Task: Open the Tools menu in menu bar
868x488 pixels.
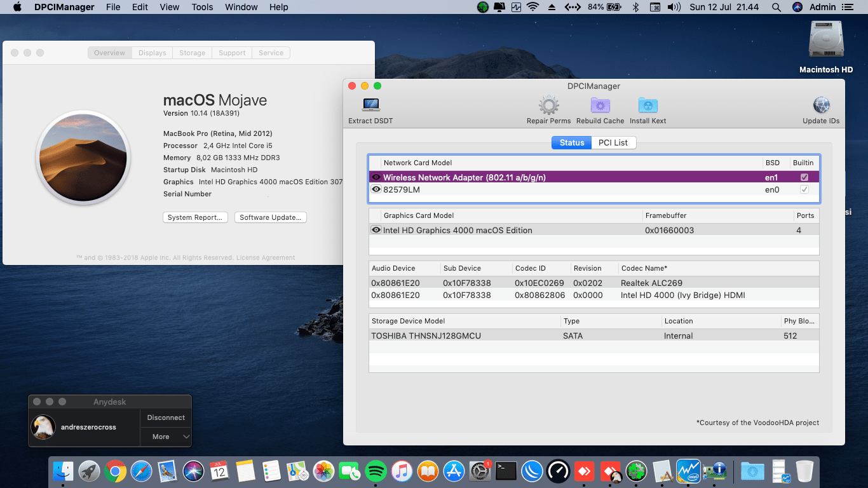Action: [x=202, y=7]
